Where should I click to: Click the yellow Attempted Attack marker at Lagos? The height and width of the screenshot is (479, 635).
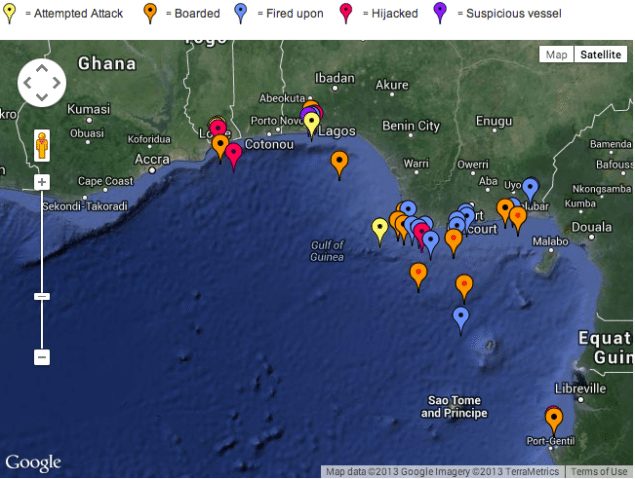tap(312, 123)
